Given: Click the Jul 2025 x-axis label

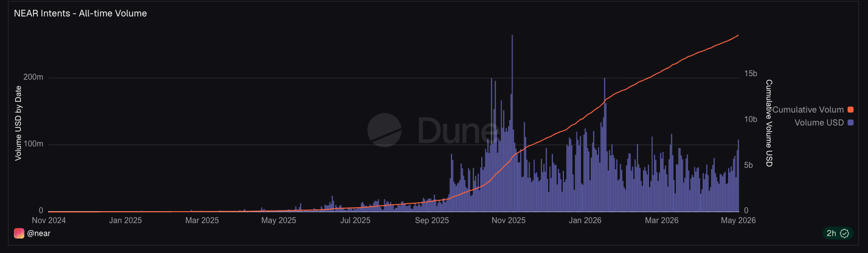Looking at the screenshot, I should (355, 220).
